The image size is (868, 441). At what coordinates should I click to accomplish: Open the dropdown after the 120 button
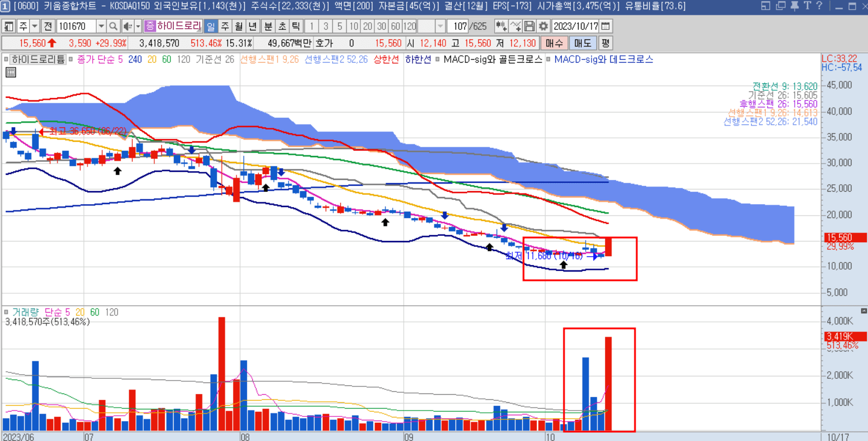[x=440, y=26]
